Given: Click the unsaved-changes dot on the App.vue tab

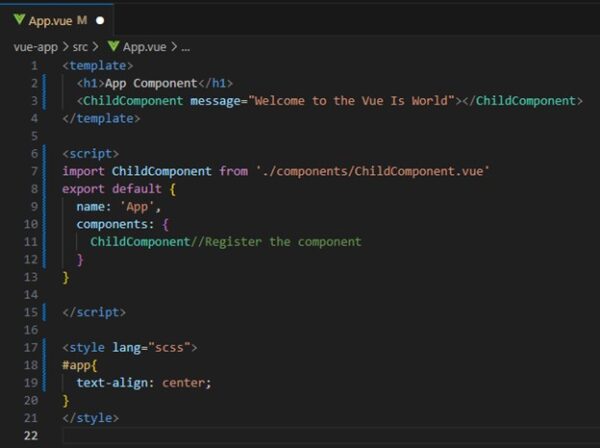Looking at the screenshot, I should (x=100, y=20).
